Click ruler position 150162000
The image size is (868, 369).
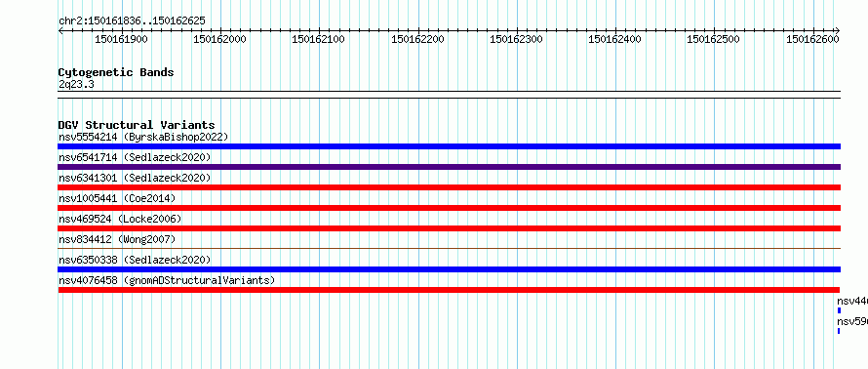click(x=219, y=39)
